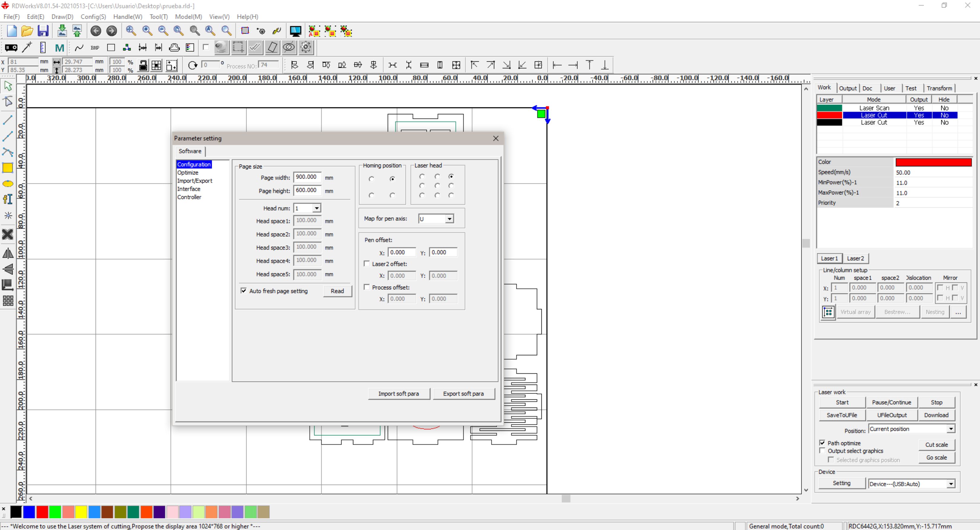Screen dimensions: 980x530
Task: Switch to the Output tab
Action: 848,88
